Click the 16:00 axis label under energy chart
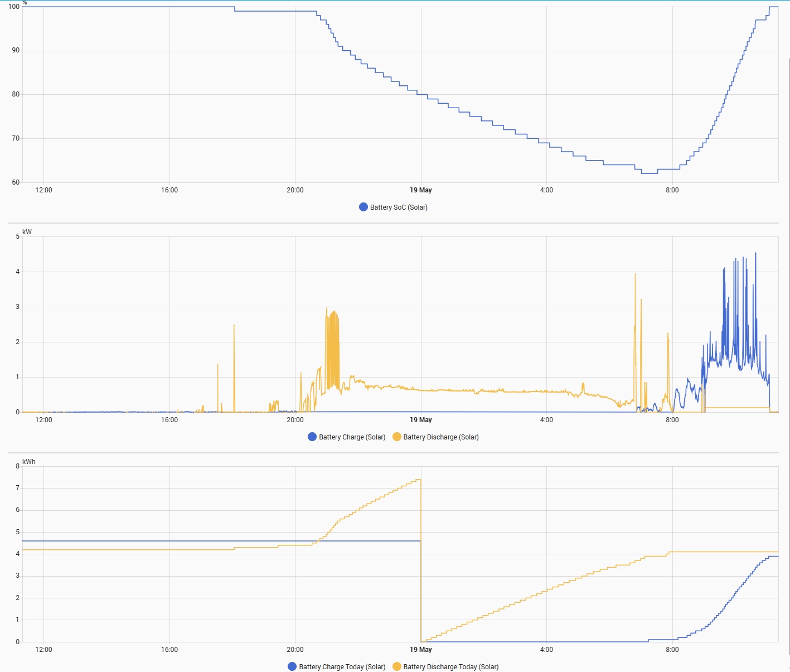 coord(169,650)
